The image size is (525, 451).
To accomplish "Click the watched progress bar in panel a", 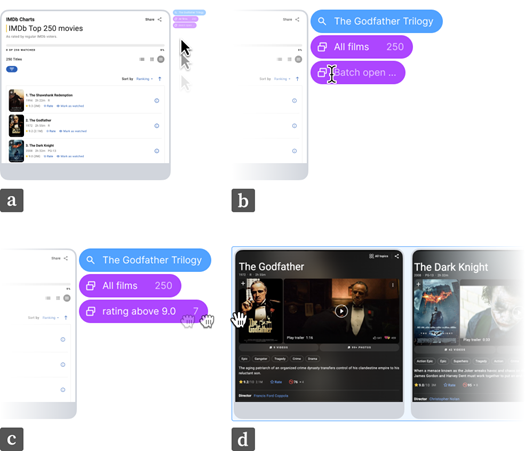I will click(x=85, y=45).
